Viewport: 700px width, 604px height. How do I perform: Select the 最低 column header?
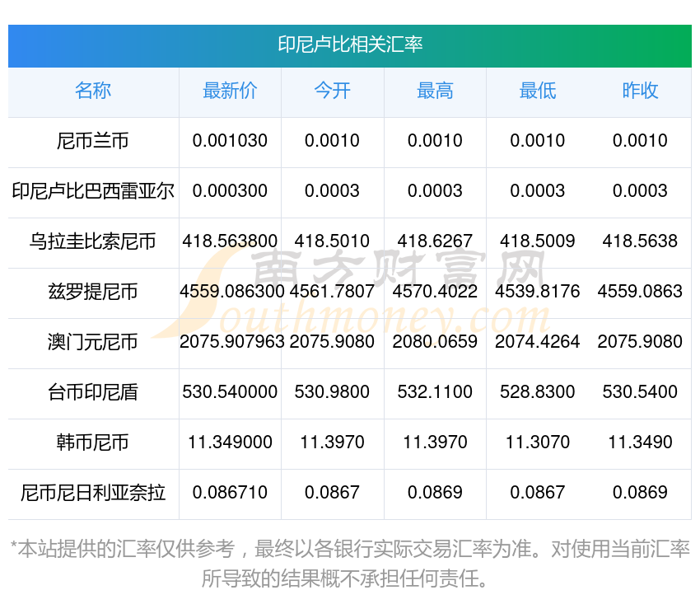tap(537, 91)
